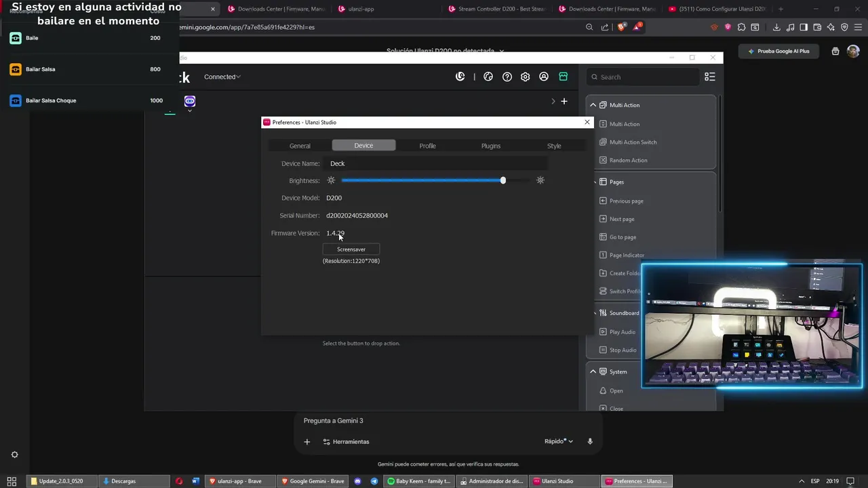Open the Plugins preferences tab
The width and height of the screenshot is (868, 488).
coord(491,146)
